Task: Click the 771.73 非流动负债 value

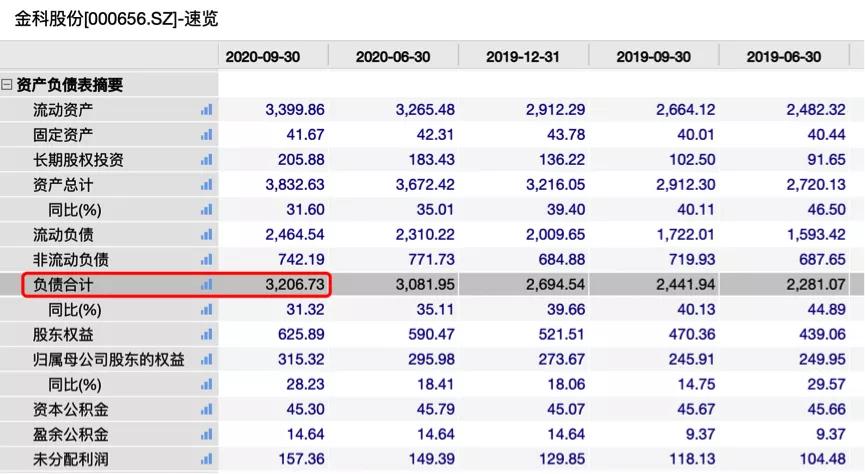Action: [431, 259]
